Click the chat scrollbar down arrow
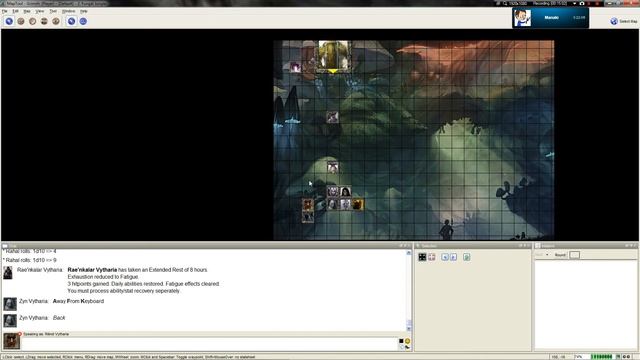 [409, 329]
